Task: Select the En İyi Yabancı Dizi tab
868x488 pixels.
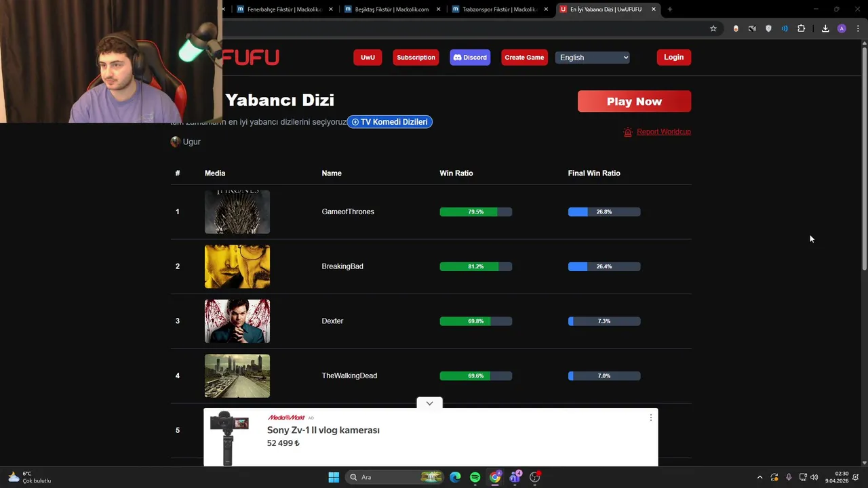Action: tap(608, 9)
